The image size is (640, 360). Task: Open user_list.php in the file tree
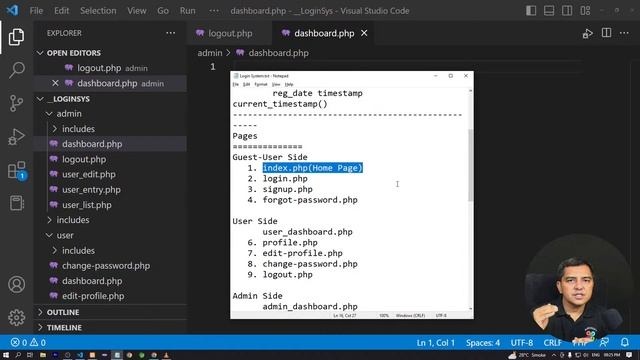pos(87,205)
